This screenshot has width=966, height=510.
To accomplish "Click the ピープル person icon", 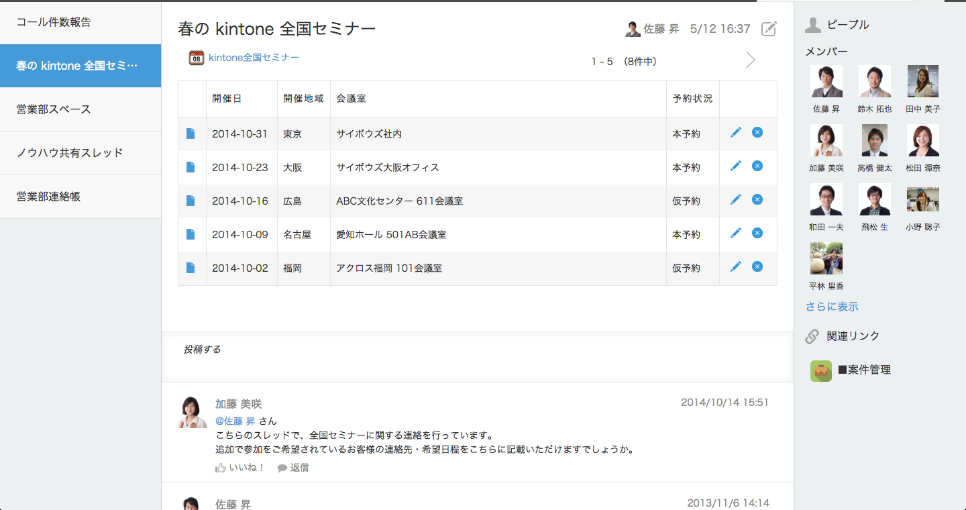I will [813, 25].
